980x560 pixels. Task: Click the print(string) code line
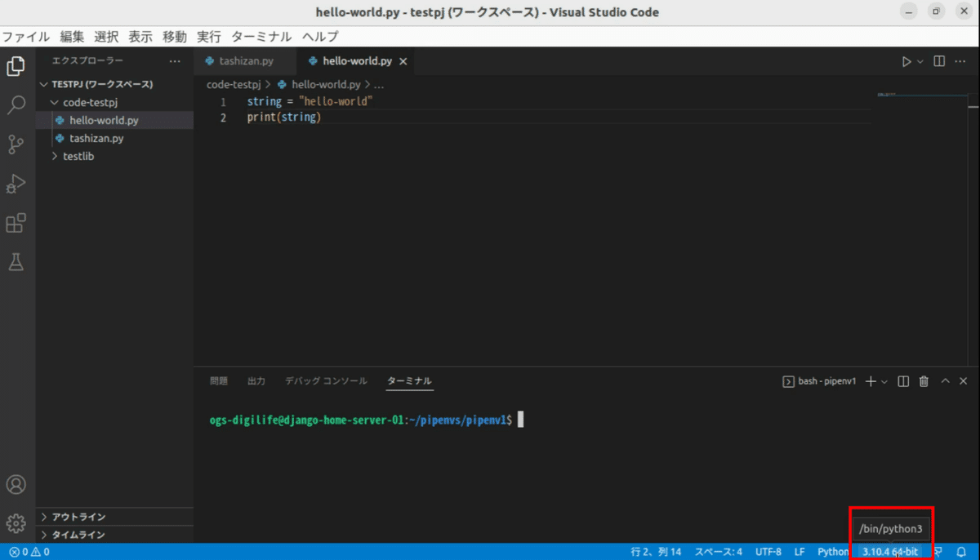click(284, 118)
